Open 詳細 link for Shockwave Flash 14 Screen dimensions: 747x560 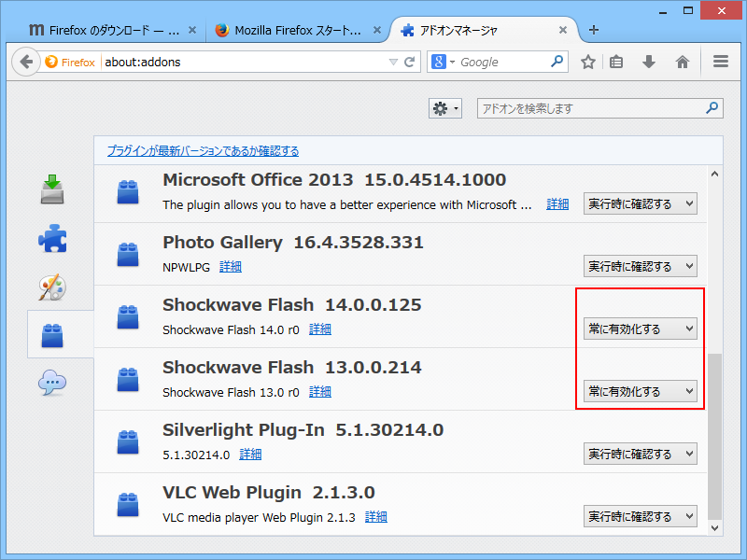(320, 329)
